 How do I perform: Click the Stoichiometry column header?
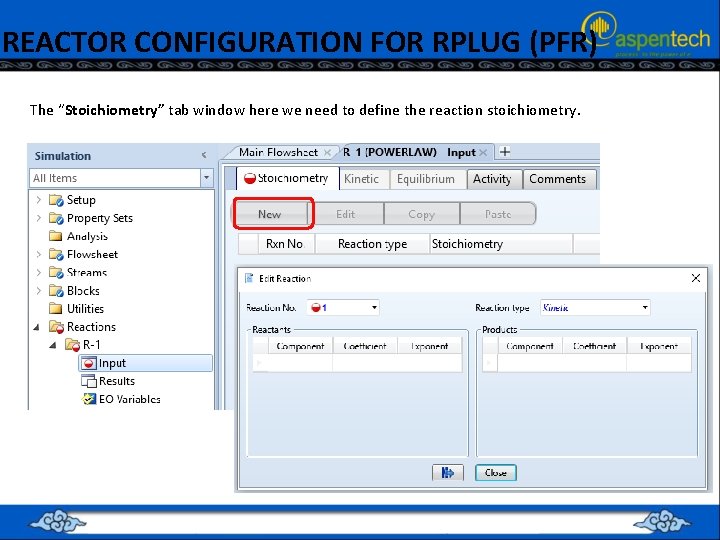[501, 244]
